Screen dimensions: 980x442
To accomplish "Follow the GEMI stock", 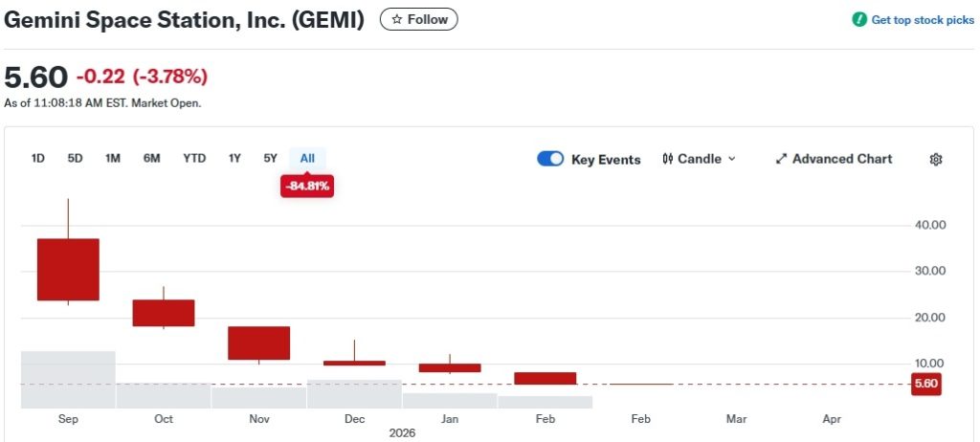I will pyautogui.click(x=418, y=19).
